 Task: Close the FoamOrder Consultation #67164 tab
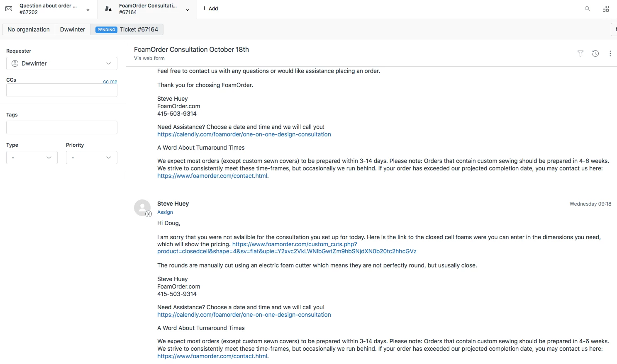[188, 10]
